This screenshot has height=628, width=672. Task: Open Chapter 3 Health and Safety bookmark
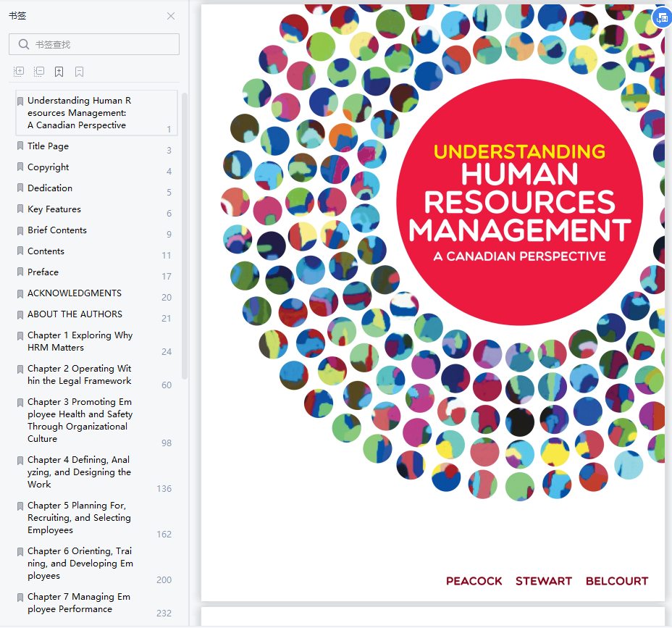(x=80, y=420)
